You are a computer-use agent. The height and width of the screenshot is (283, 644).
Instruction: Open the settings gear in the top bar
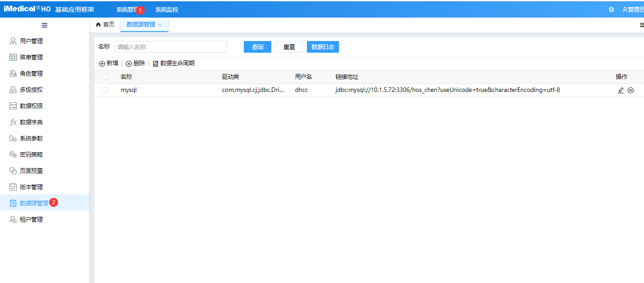(611, 9)
